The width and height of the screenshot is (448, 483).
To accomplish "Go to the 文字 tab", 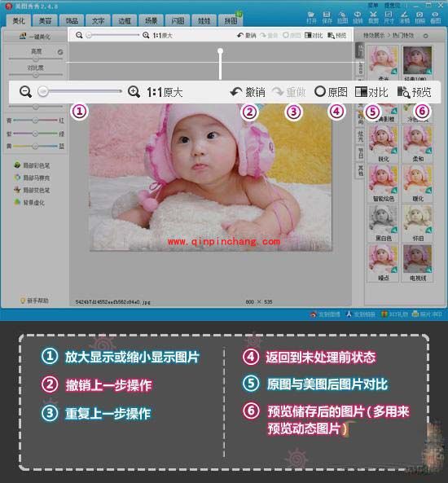I will 99,20.
